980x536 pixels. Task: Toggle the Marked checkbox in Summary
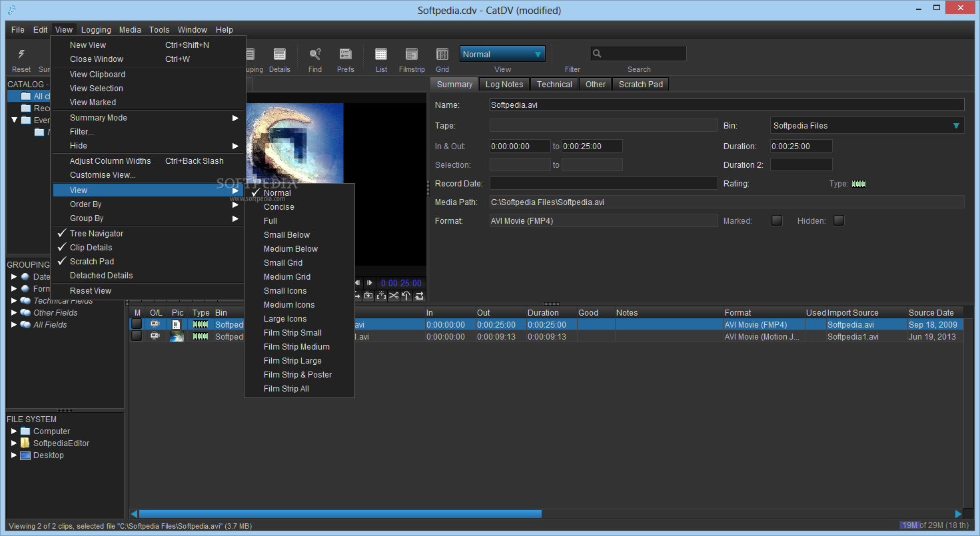777,220
